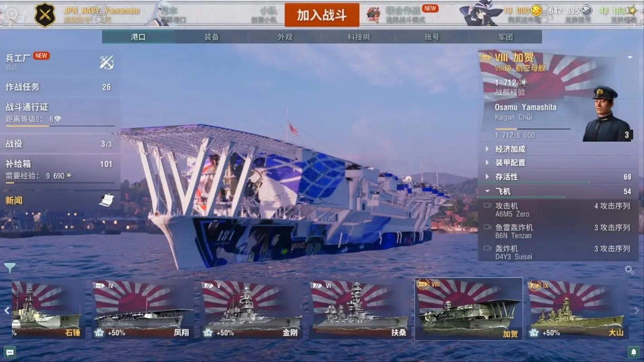Screen dimensions: 644x362
Task: Click the crossed anchor armory icon
Action: coord(106,62)
